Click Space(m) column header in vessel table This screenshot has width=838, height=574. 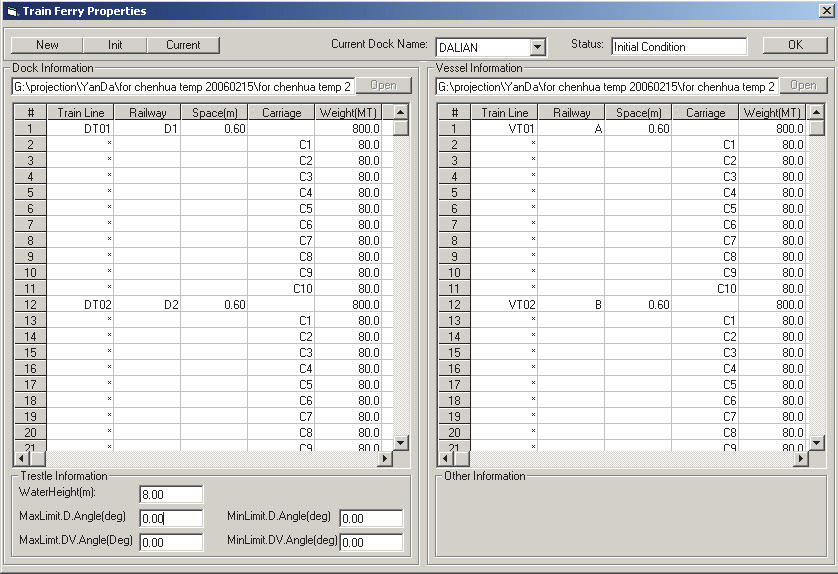[638, 113]
